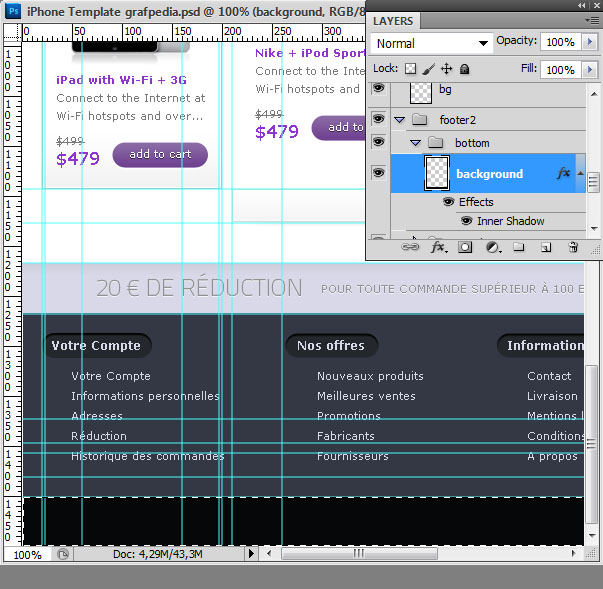Create new fill or adjustment layer icon
603x589 pixels.
tap(493, 247)
